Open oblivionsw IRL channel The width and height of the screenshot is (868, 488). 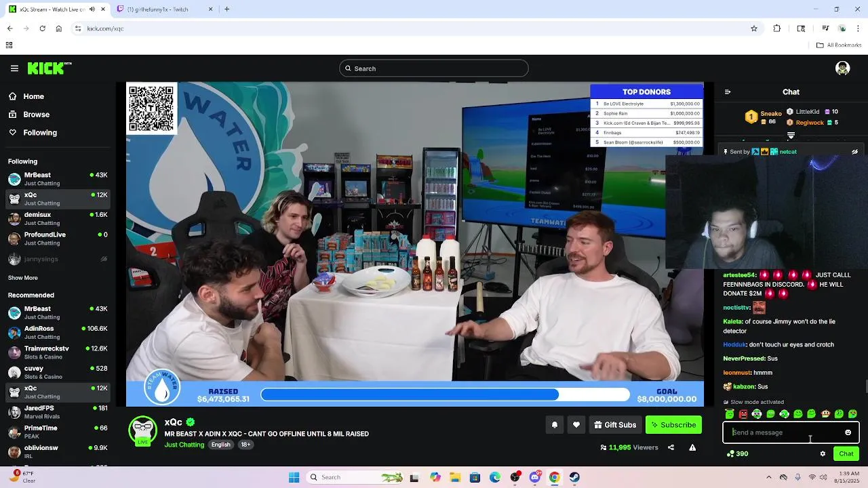(58, 451)
